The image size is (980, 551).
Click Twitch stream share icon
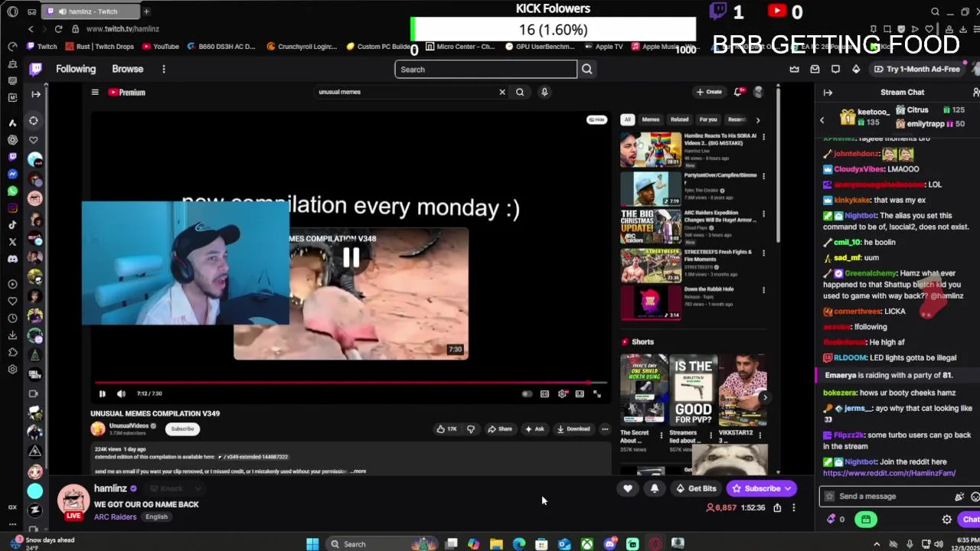click(x=777, y=507)
